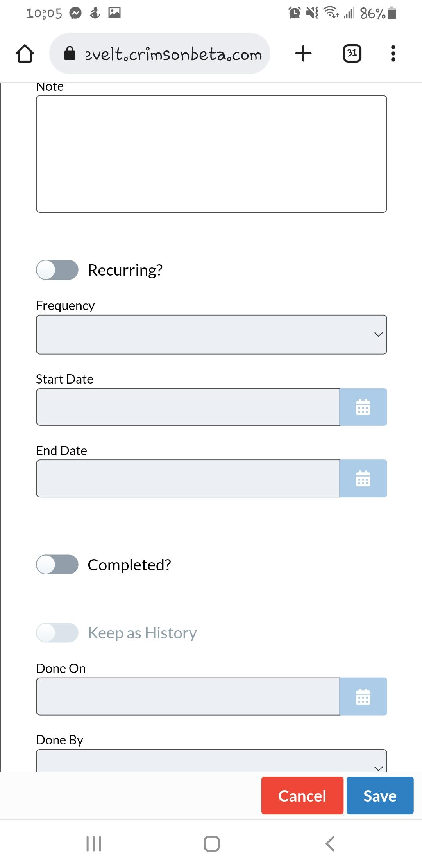
Task: Expand the Frequency dropdown
Action: [211, 335]
